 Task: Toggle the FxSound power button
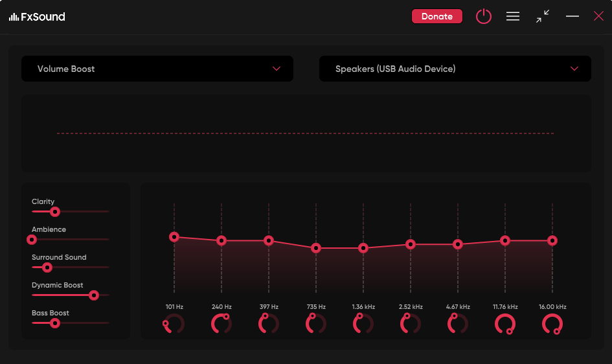[484, 16]
